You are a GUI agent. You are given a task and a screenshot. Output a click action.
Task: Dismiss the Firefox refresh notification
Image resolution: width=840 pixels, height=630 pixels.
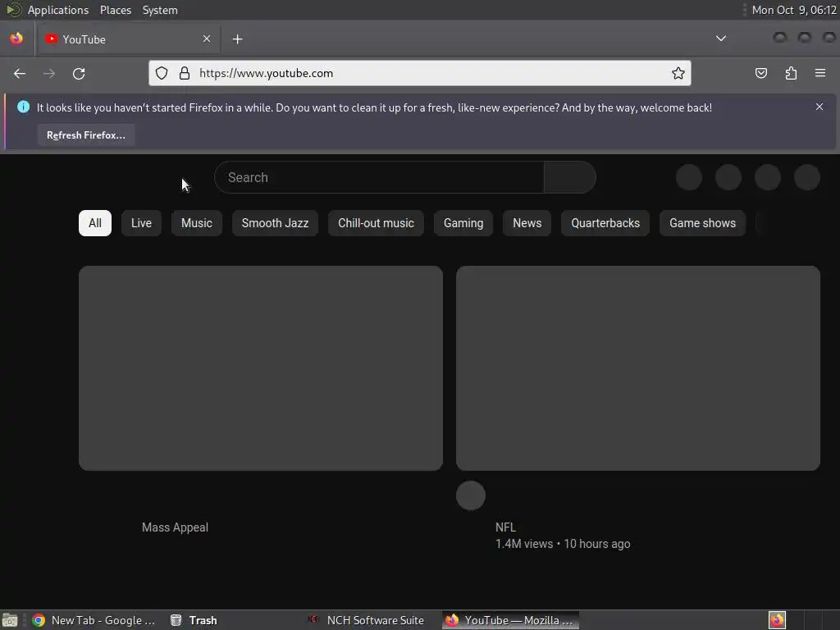tap(819, 107)
